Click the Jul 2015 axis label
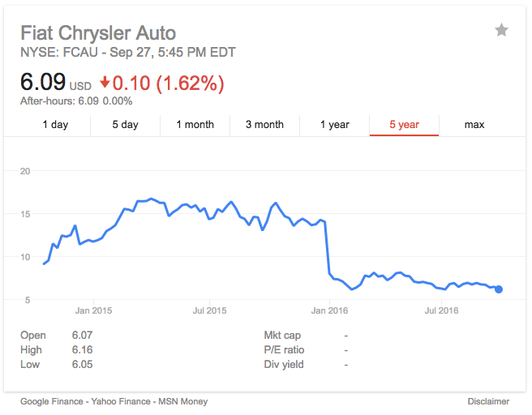Viewport: 532px width, 415px height. pyautogui.click(x=209, y=310)
